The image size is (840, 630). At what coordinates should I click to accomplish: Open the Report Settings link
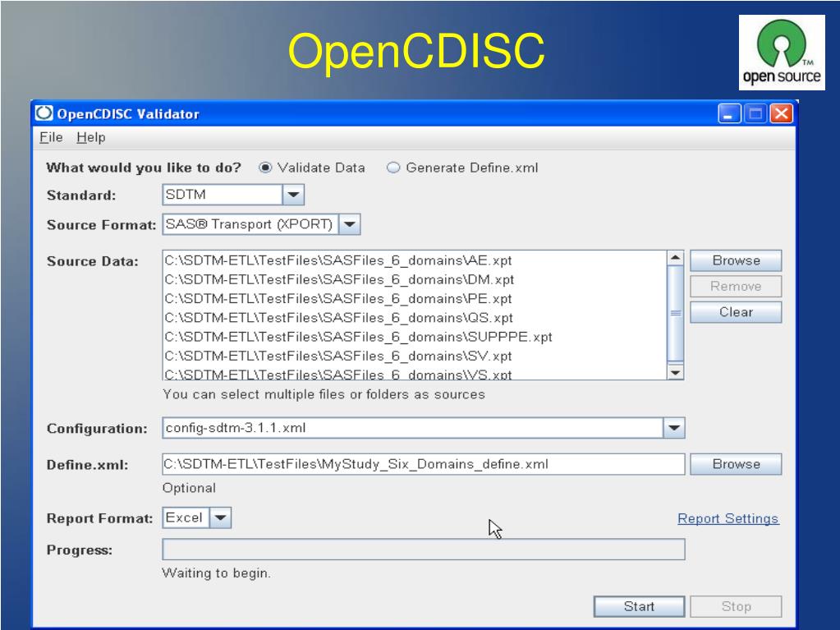pos(728,518)
